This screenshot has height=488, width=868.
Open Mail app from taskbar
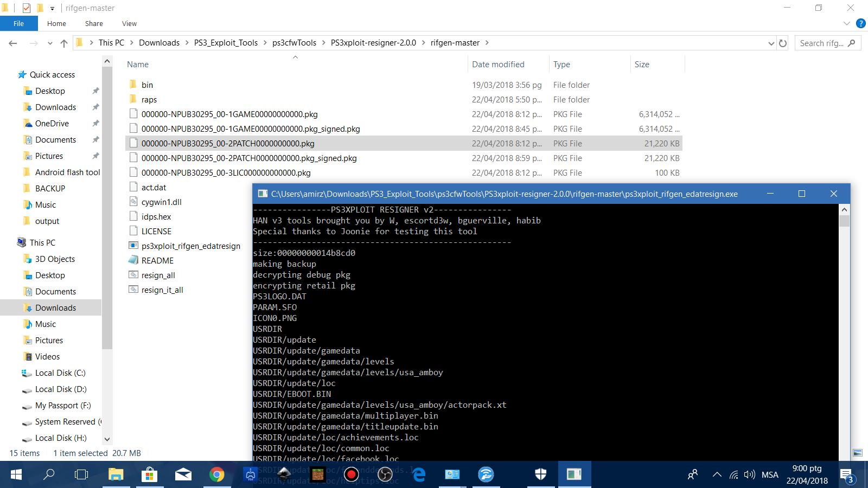183,474
